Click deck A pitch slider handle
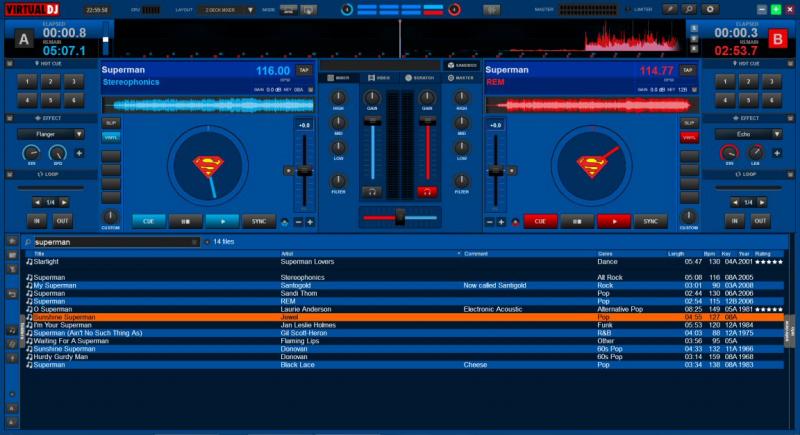The height and width of the screenshot is (435, 800). click(x=305, y=171)
